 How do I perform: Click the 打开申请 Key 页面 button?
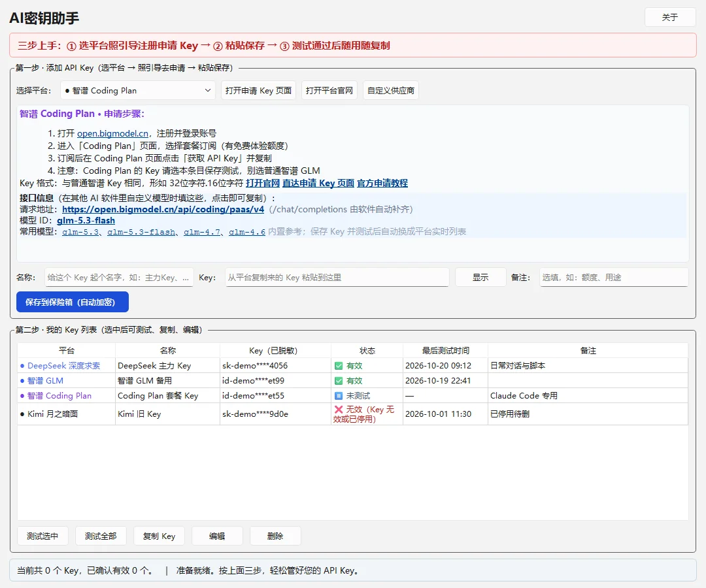pos(258,90)
